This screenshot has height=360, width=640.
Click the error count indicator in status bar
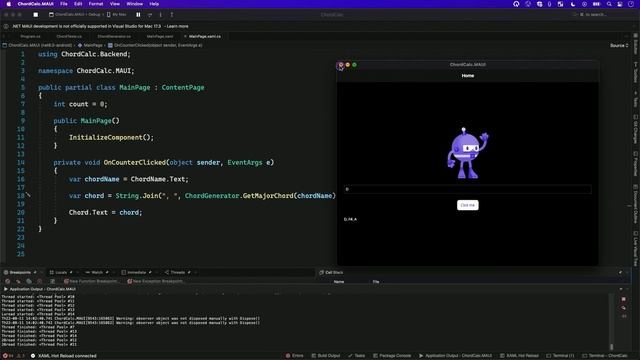tap(8, 356)
